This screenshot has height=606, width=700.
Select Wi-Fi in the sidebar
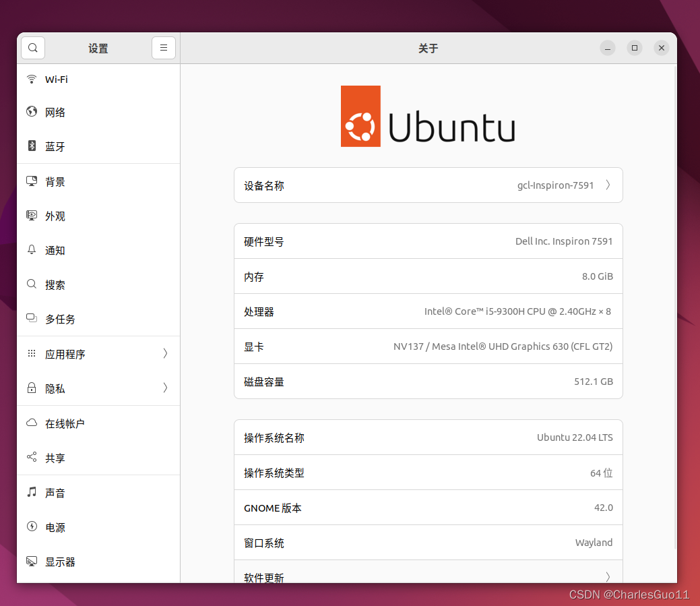(98, 80)
